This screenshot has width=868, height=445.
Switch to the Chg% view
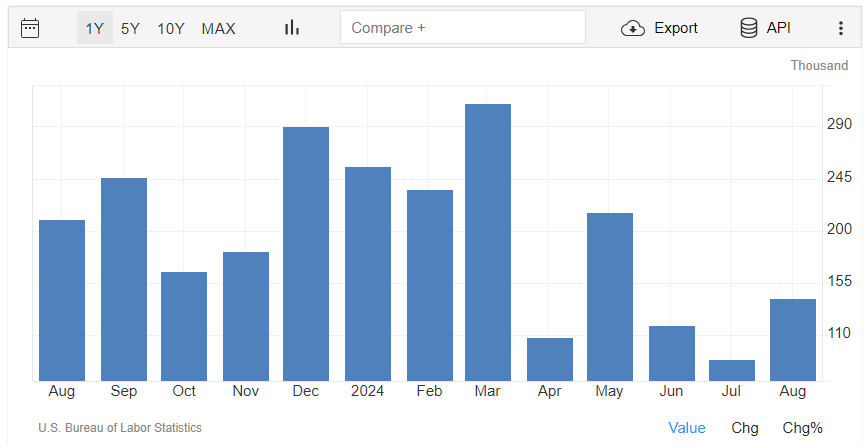(803, 428)
